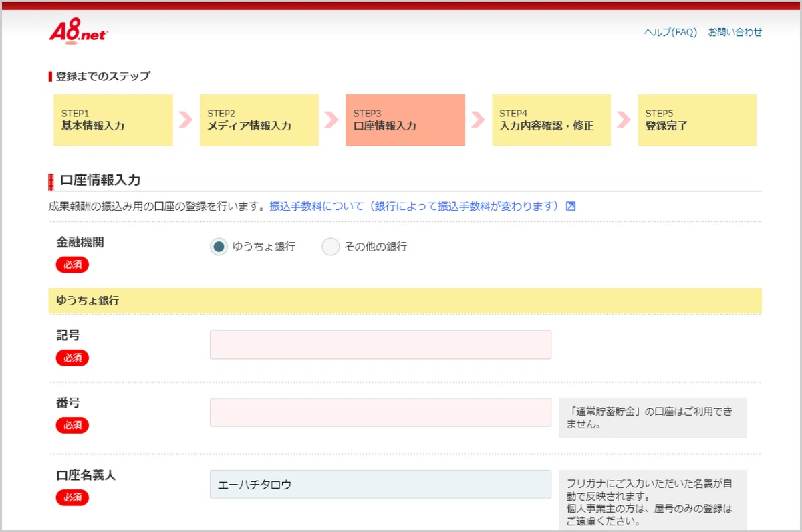Click the external link icon after 振込手数料 text

click(571, 206)
